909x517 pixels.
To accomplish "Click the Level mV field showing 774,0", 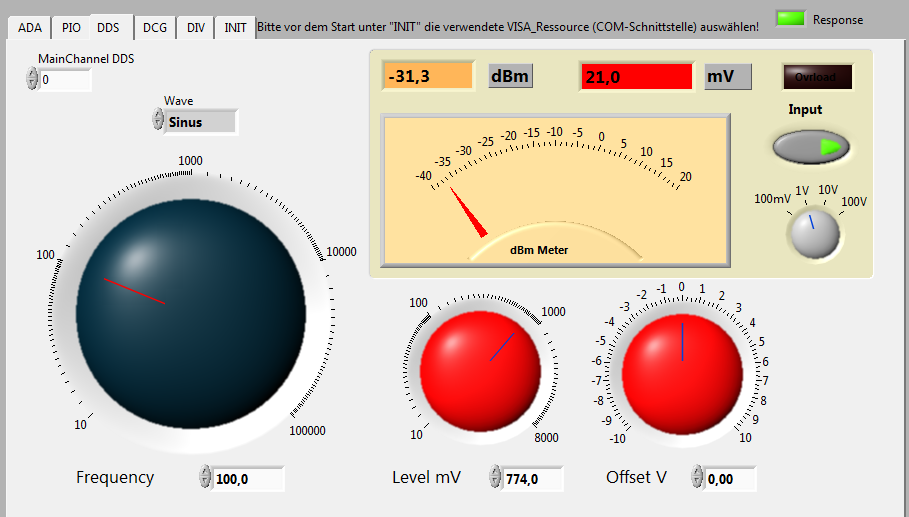I will pyautogui.click(x=532, y=479).
